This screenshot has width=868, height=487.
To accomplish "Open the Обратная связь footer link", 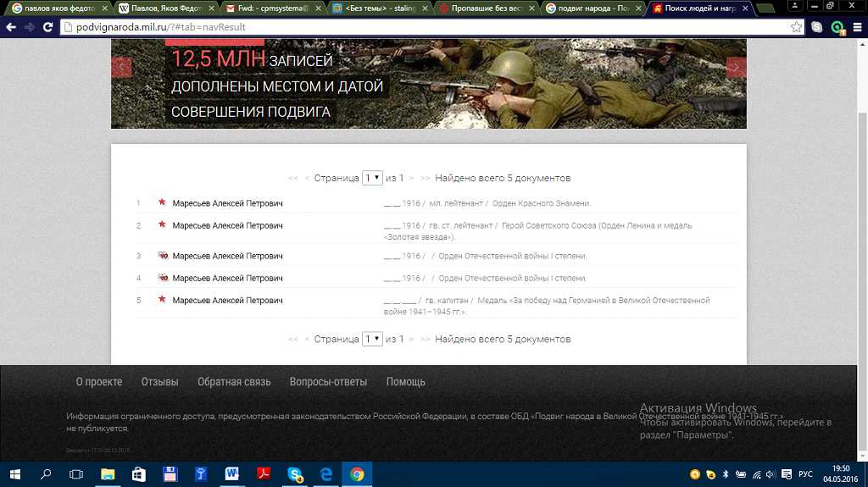I will click(x=234, y=382).
